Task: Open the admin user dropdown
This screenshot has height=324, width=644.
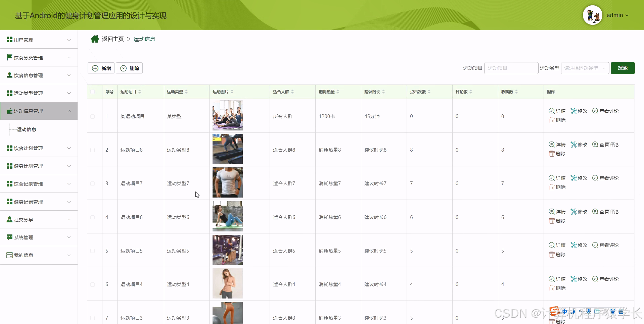Action: click(x=617, y=15)
